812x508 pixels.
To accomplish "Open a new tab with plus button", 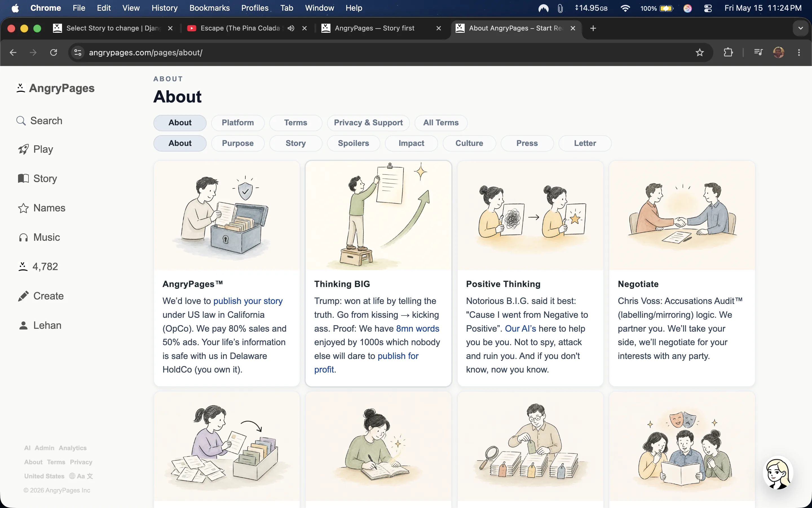I will tap(593, 28).
